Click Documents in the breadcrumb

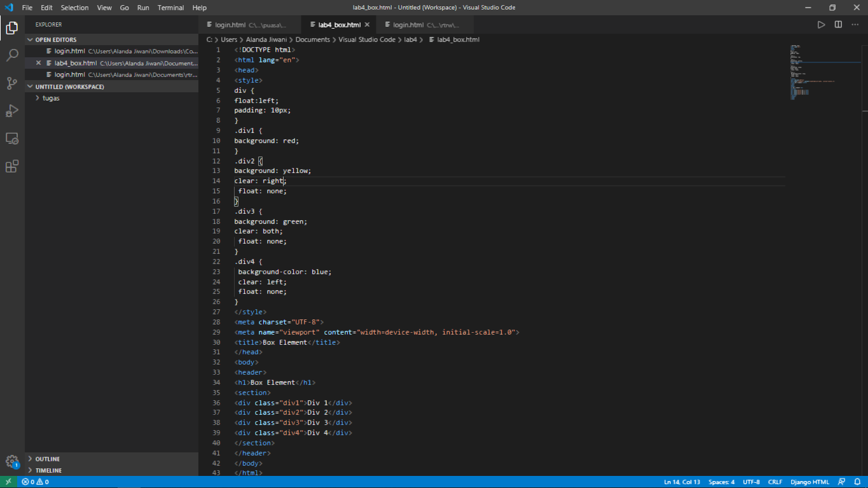(313, 39)
